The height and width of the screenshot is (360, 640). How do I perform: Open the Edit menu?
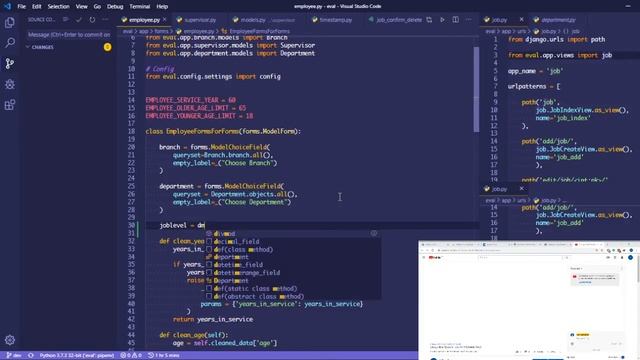click(x=37, y=7)
